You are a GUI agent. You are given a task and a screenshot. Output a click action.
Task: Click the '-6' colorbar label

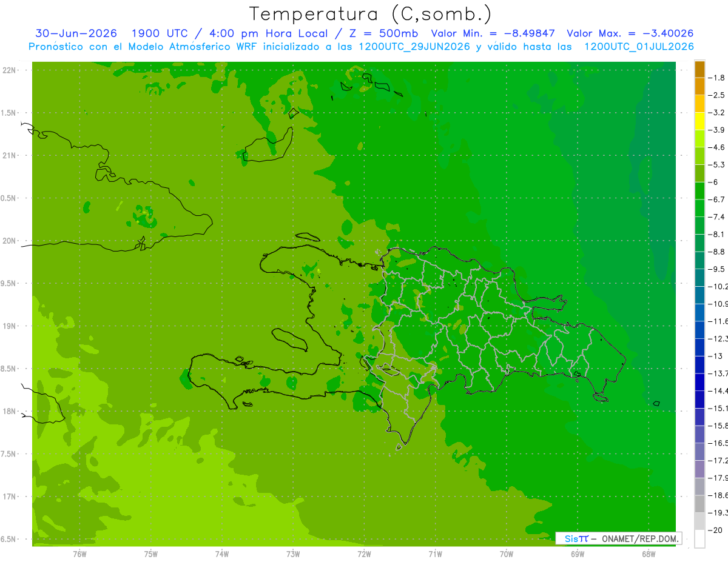(713, 182)
